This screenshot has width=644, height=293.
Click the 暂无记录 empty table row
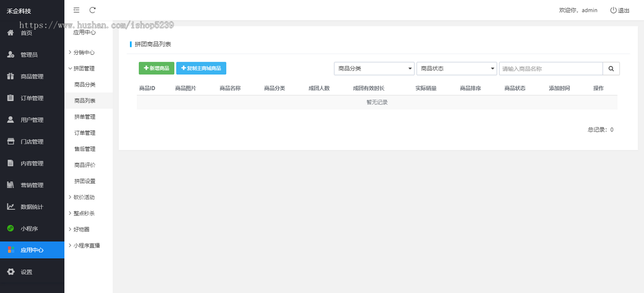click(377, 102)
